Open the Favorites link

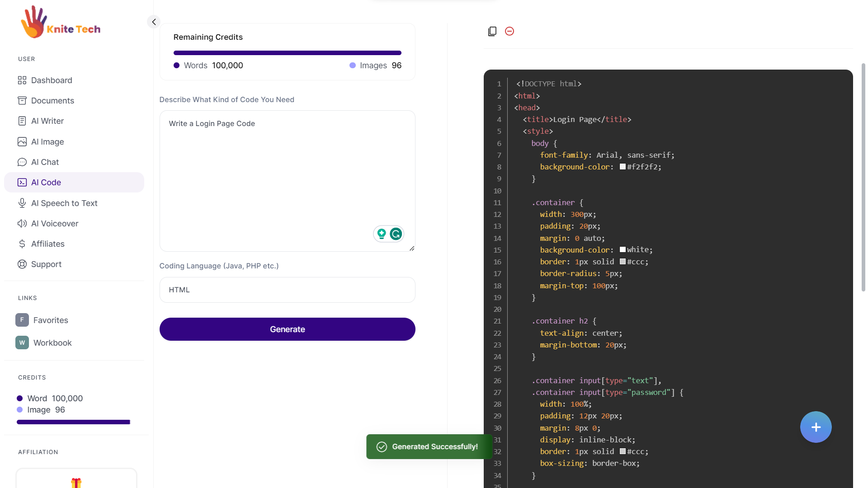click(x=51, y=320)
